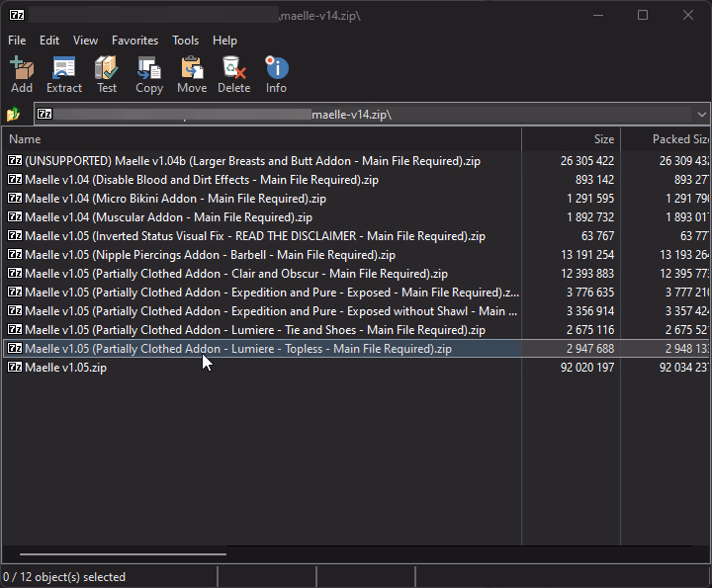Image resolution: width=712 pixels, height=588 pixels.
Task: Sort files by Size column header
Action: point(603,139)
